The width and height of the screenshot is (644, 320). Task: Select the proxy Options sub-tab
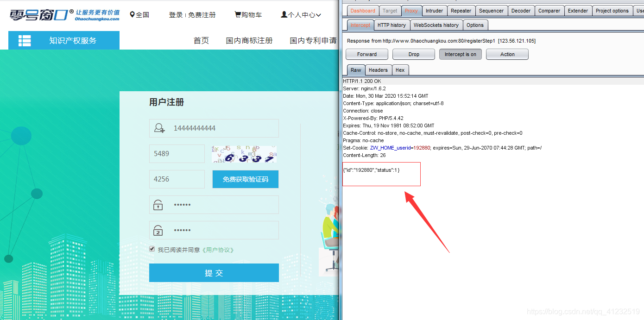tap(475, 25)
